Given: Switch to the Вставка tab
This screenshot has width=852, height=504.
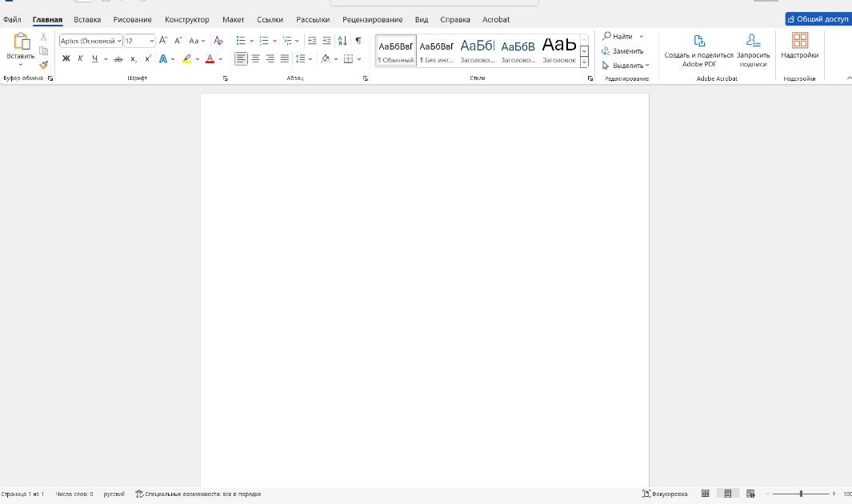Looking at the screenshot, I should tap(87, 19).
